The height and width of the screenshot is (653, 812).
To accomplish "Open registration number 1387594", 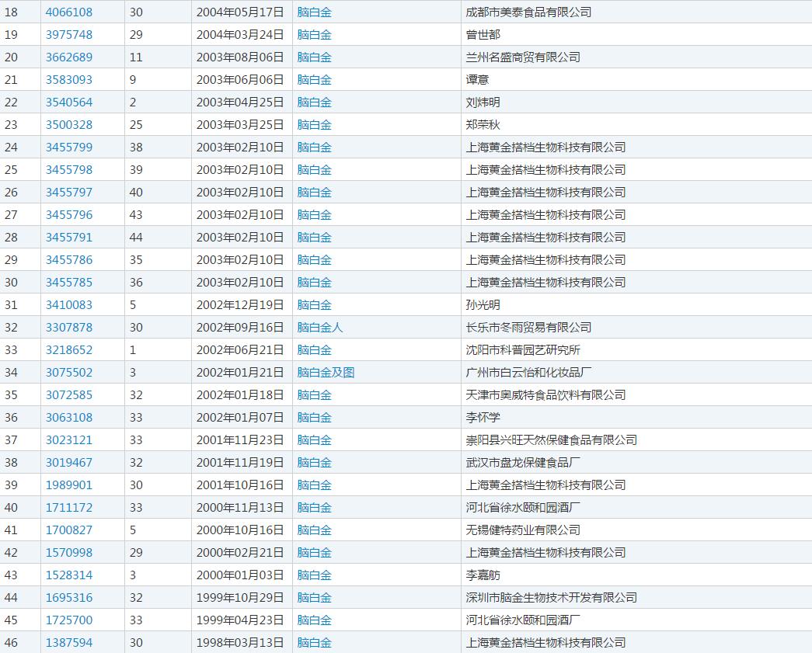I will (x=69, y=642).
